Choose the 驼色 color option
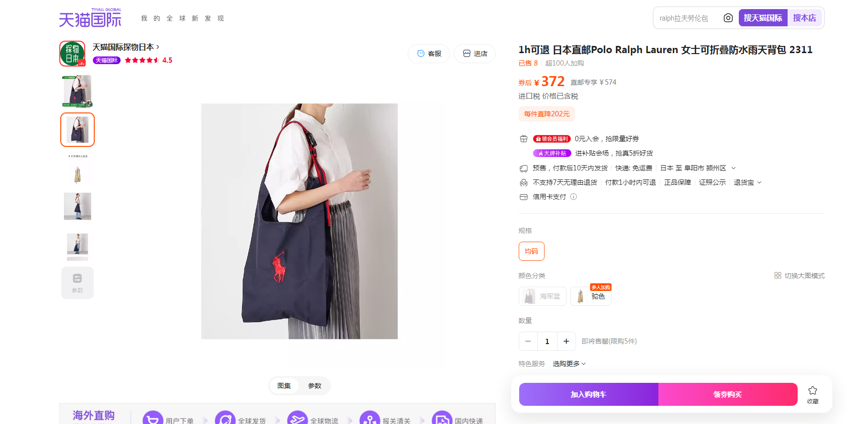 (x=591, y=296)
